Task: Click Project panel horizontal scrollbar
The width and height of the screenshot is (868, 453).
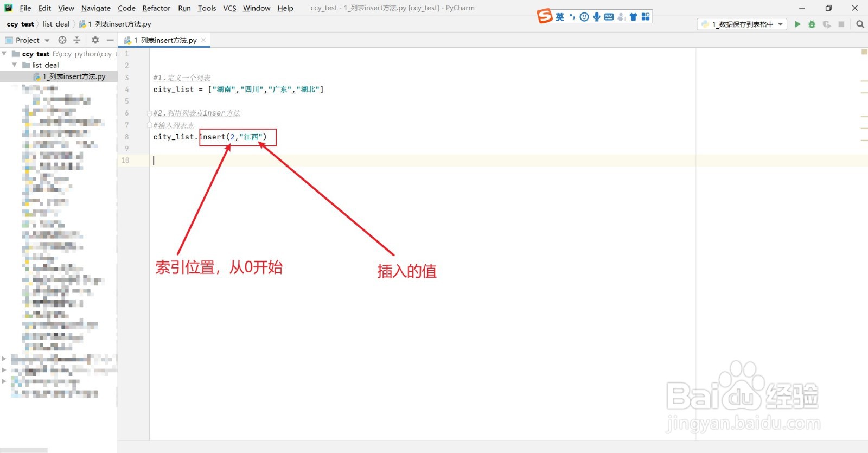Action: coord(24,450)
